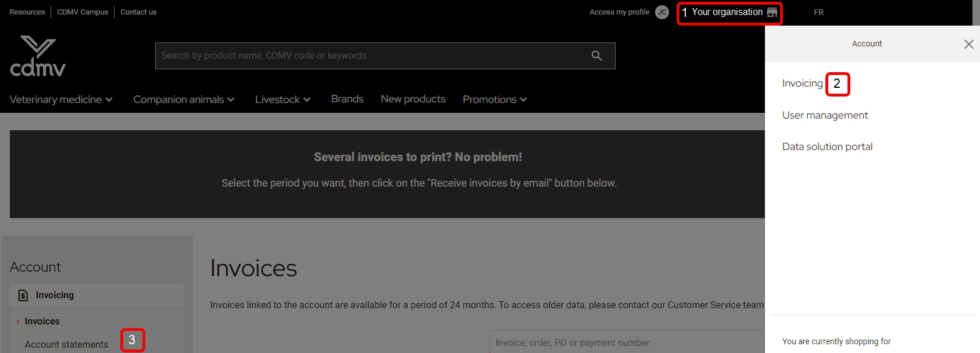Open Resources link
Viewport: 980px width, 353px height.
coord(27,12)
